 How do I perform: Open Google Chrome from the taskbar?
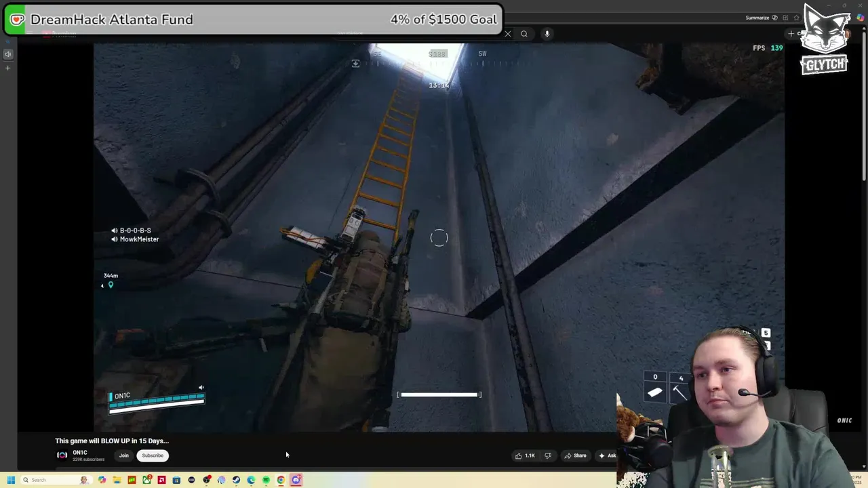[x=281, y=480]
